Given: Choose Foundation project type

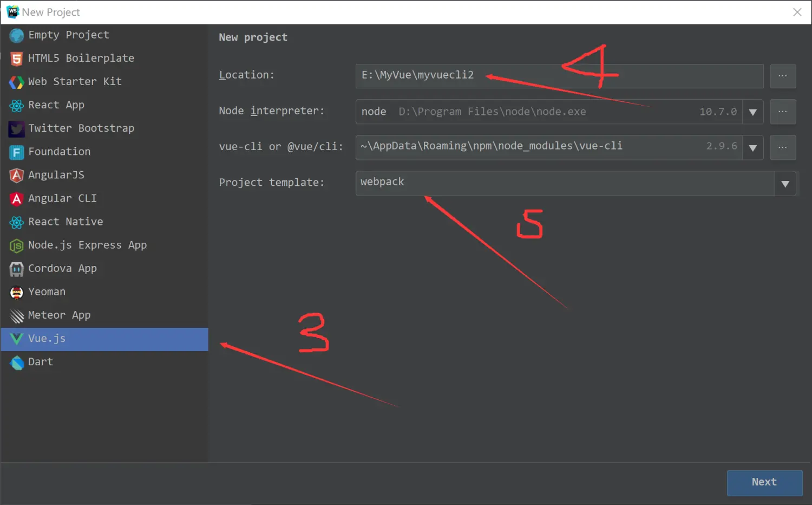Looking at the screenshot, I should pos(104,152).
